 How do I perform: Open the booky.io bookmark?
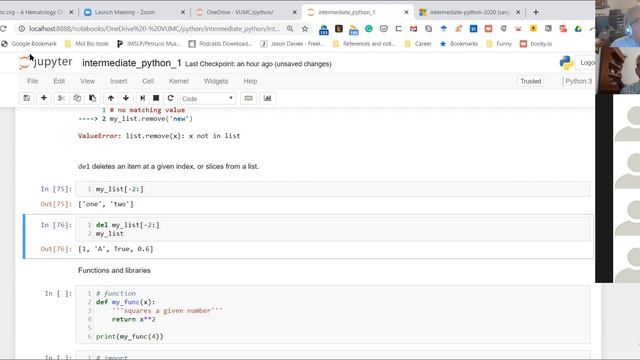[x=536, y=44]
